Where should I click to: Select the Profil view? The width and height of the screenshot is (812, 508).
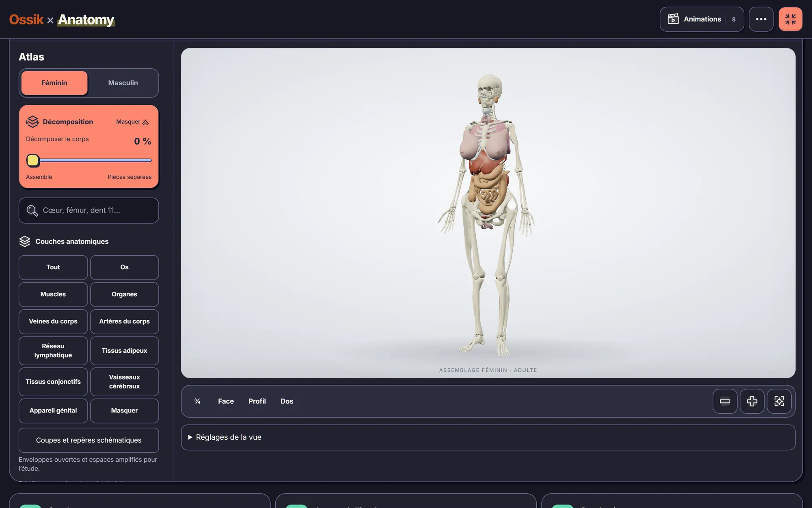[257, 402]
